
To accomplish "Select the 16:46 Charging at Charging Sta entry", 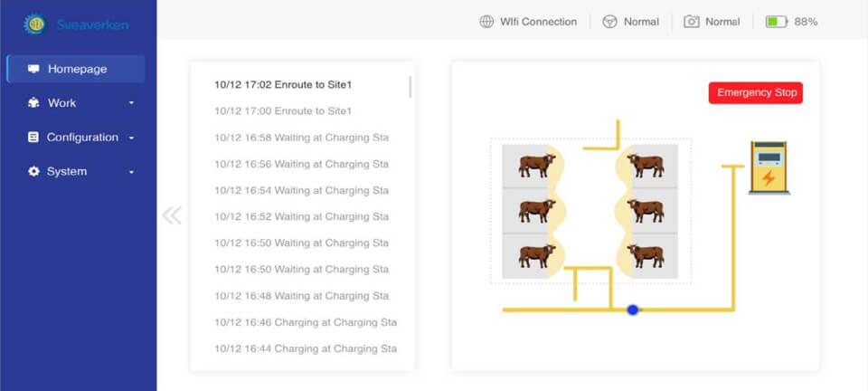I will click(x=306, y=322).
